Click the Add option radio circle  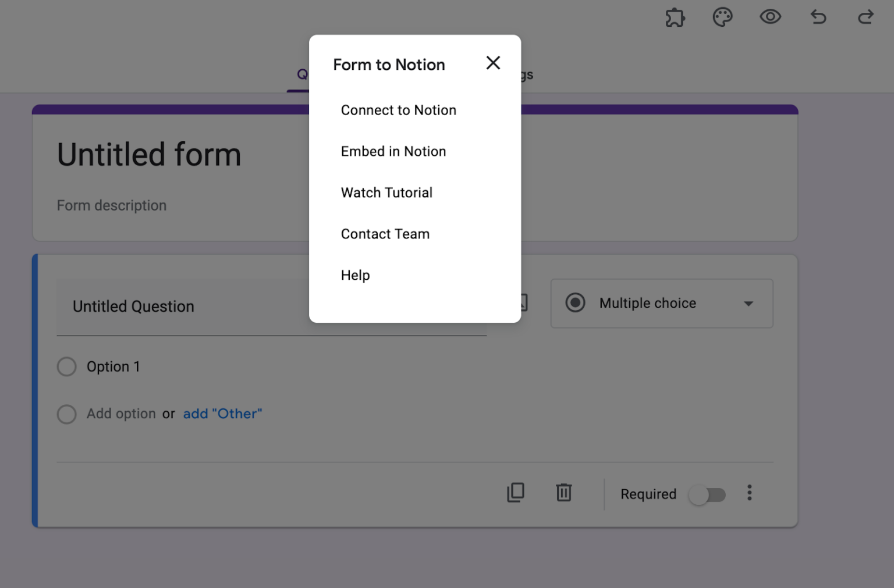66,414
